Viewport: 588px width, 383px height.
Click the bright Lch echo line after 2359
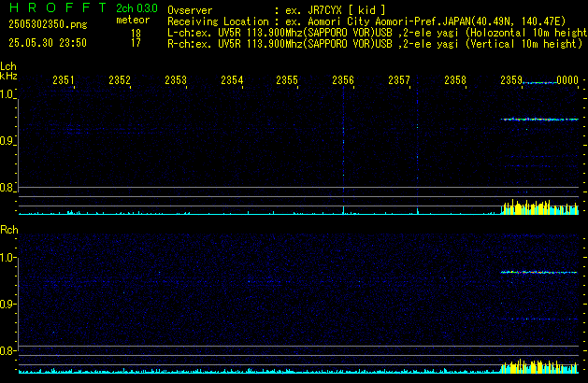(539, 120)
